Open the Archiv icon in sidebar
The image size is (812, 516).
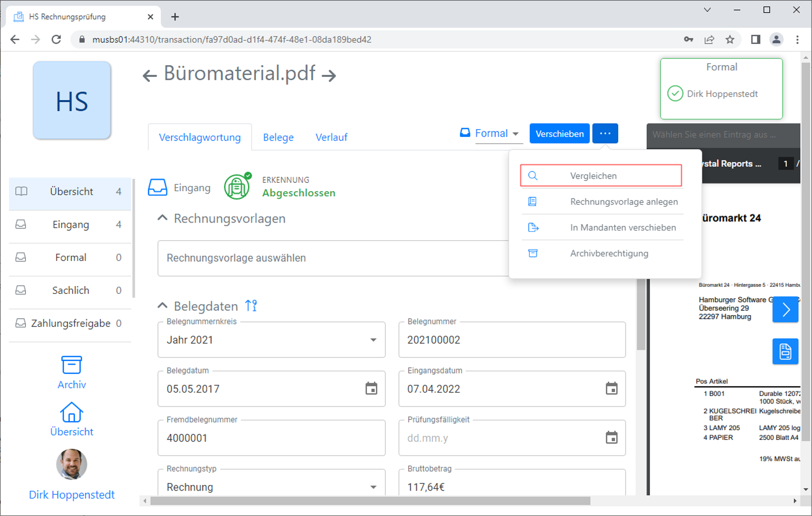[71, 365]
